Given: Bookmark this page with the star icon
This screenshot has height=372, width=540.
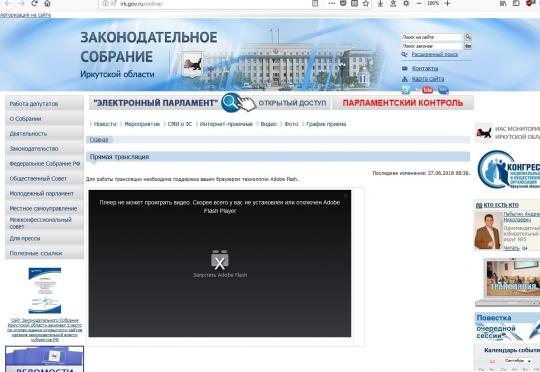Looking at the screenshot, I should pyautogui.click(x=366, y=3).
